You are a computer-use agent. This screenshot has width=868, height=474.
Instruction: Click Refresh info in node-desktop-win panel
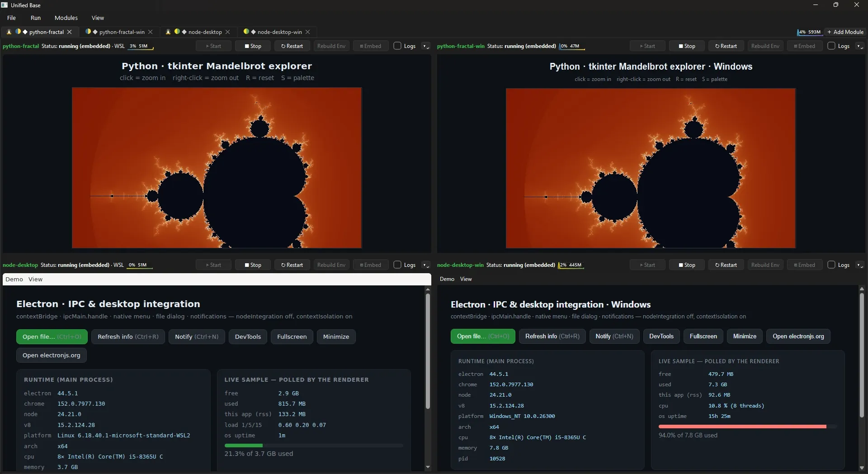point(552,337)
